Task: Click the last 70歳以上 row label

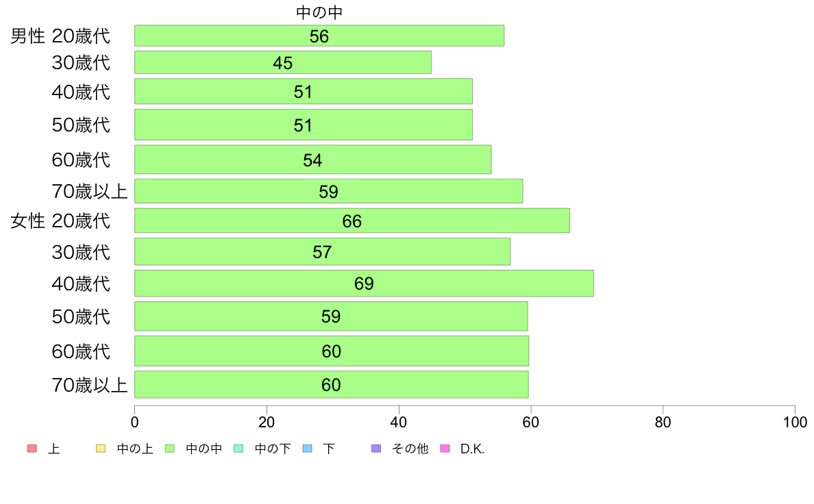Action: click(89, 385)
